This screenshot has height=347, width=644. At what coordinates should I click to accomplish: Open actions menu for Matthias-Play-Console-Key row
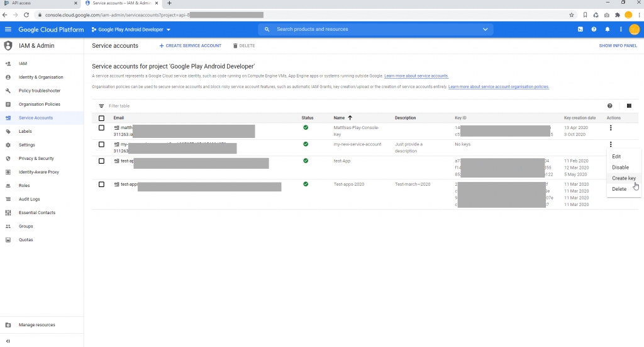coord(611,128)
